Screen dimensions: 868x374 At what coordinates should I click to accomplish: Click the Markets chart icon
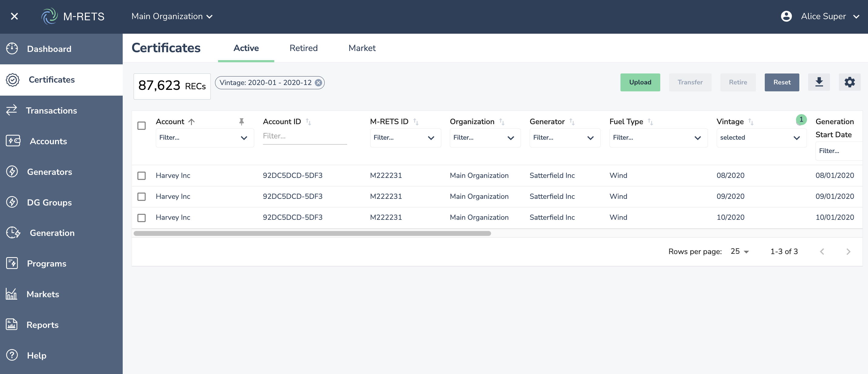[12, 294]
